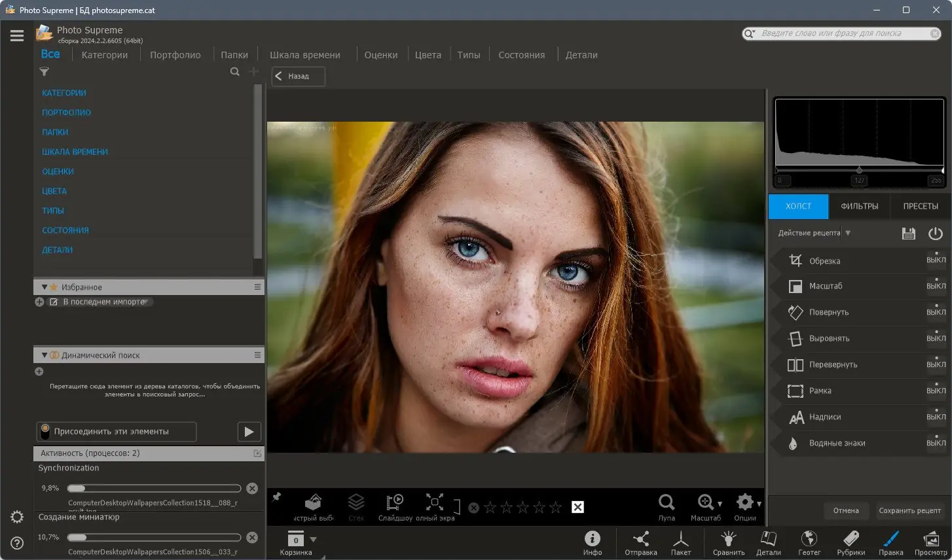Switch to the Filters (ФИЛЬТРЫ) tab
This screenshot has height=560, width=952.
point(859,206)
